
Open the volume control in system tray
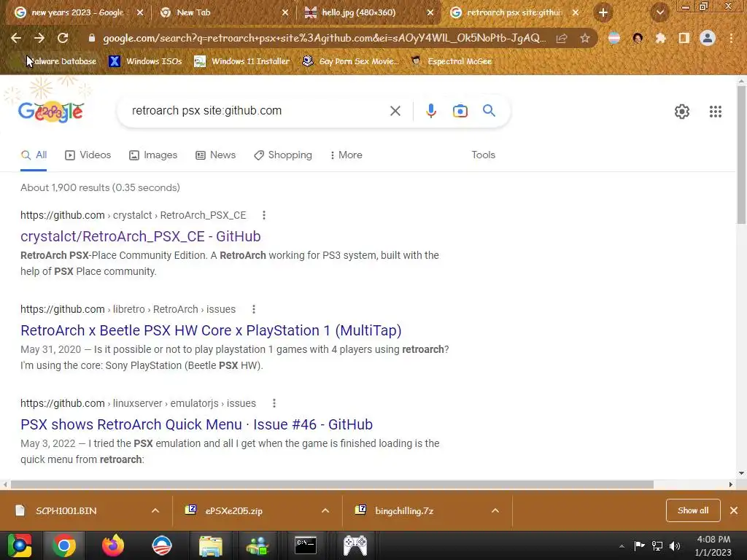coord(675,546)
